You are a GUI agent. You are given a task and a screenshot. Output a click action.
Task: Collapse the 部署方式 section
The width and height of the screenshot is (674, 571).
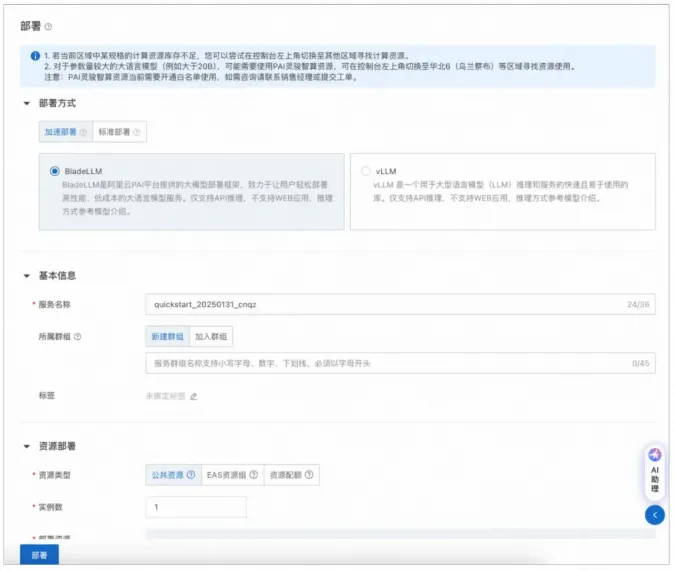tap(27, 103)
